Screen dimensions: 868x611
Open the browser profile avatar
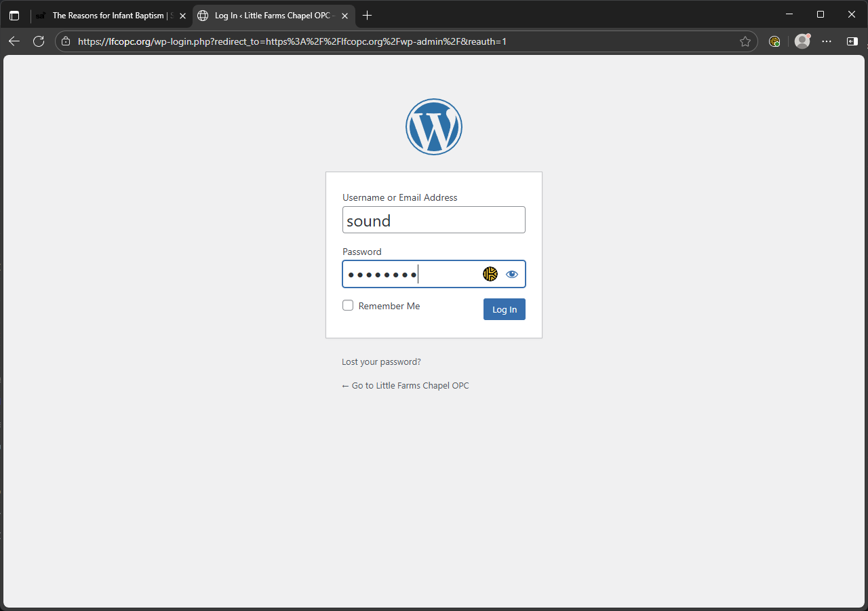(x=802, y=41)
